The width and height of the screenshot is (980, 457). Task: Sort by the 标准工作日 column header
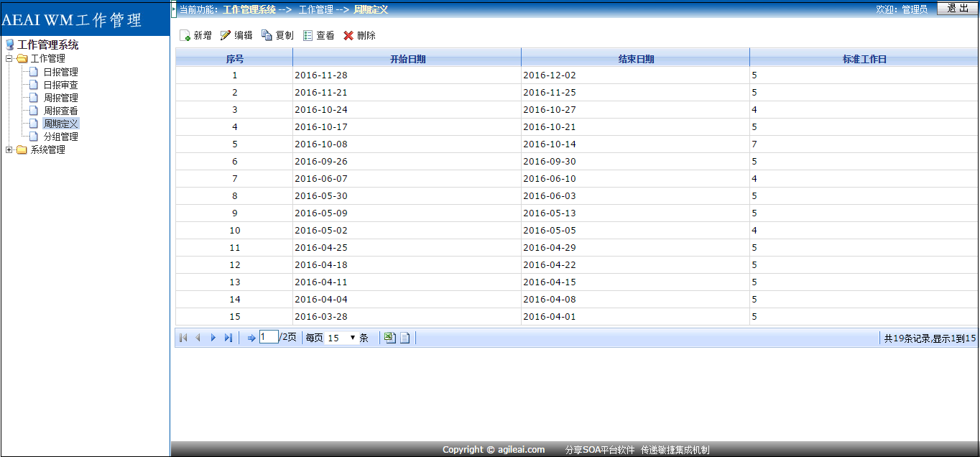click(x=864, y=59)
